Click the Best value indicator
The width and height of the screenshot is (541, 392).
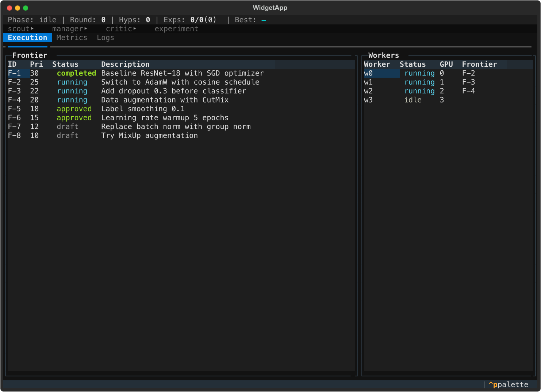click(250, 20)
